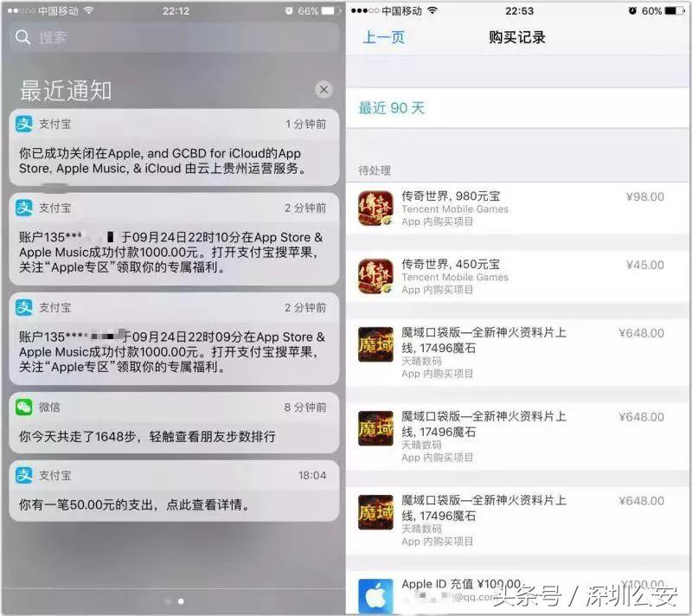Open the first 魔域口袋版 app icon

click(375, 346)
